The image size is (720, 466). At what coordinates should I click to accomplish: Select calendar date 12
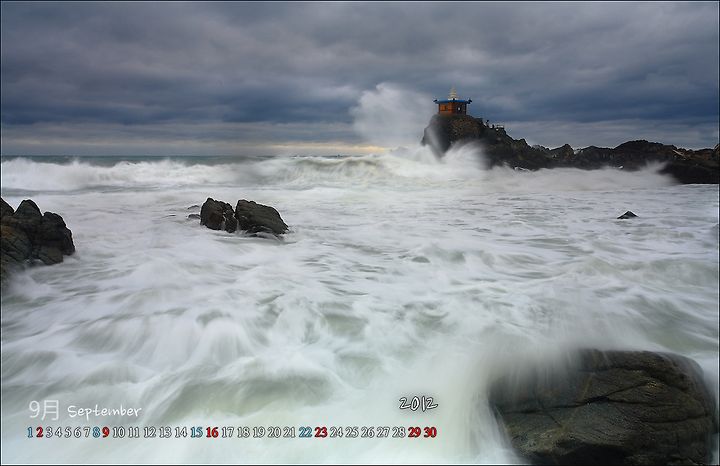pyautogui.click(x=150, y=432)
